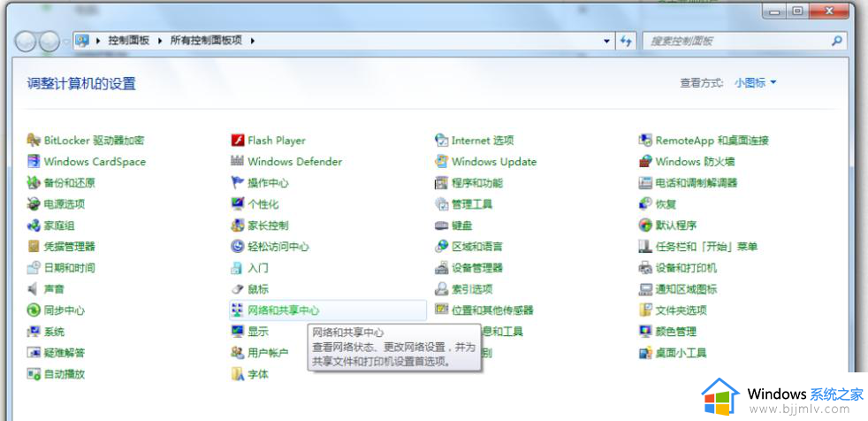This screenshot has width=868, height=421.
Task: Open the 字体 fonts icon
Action: [x=238, y=374]
